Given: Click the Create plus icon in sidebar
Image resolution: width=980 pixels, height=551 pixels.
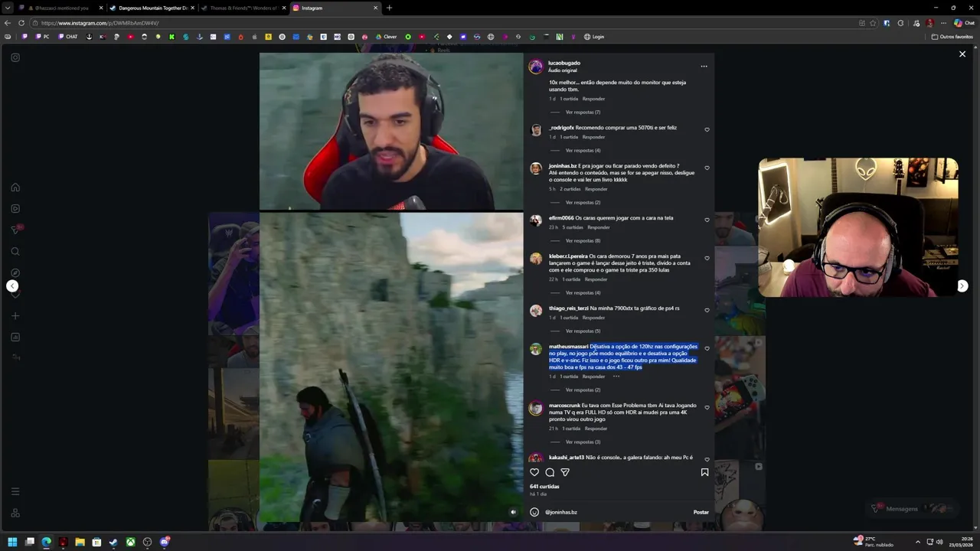Looking at the screenshot, I should [15, 315].
